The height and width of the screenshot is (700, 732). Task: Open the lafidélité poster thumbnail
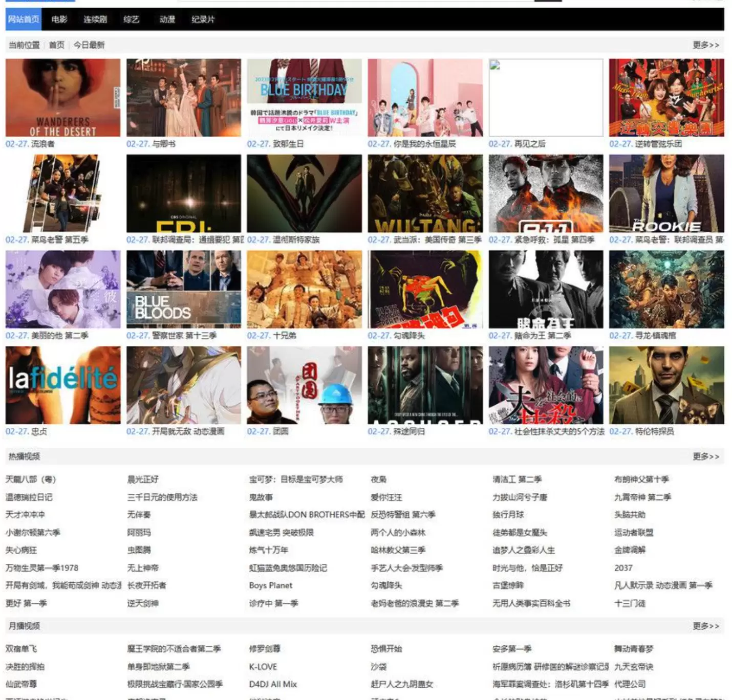click(x=63, y=385)
